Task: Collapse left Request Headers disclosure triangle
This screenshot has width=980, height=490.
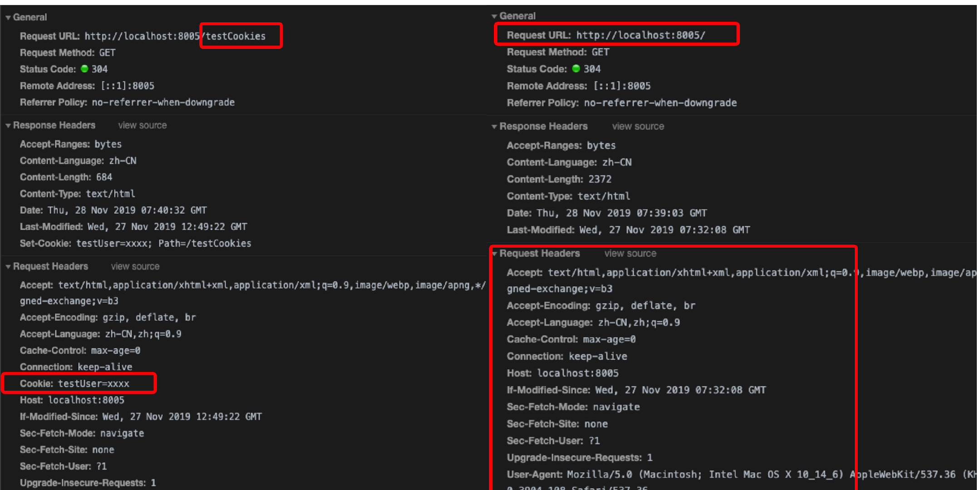Action: 8,267
